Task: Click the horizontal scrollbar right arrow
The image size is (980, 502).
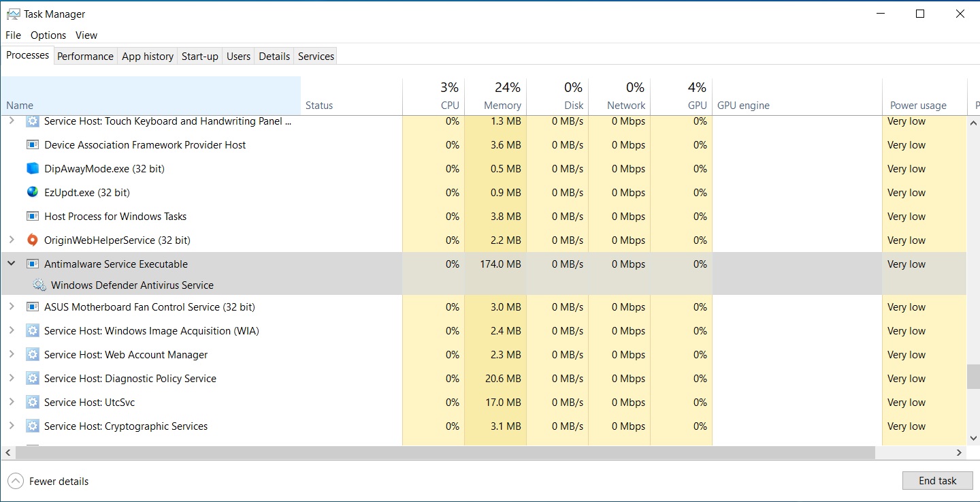Action: coord(960,453)
